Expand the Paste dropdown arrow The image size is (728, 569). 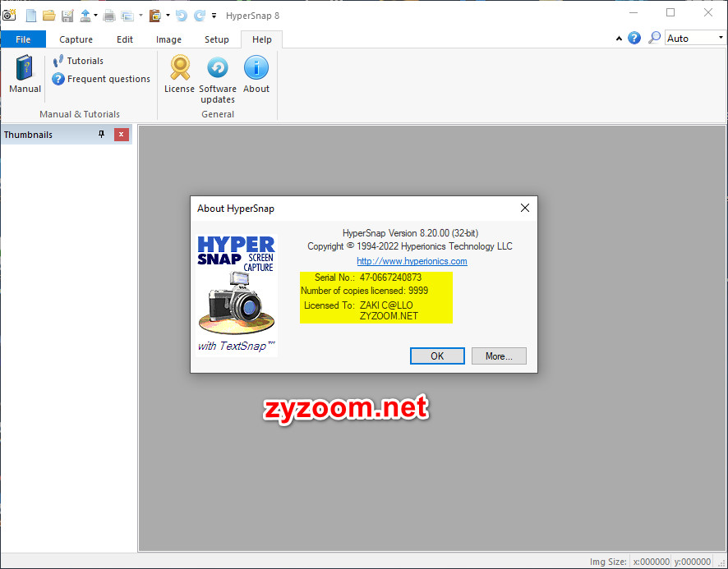pos(168,16)
